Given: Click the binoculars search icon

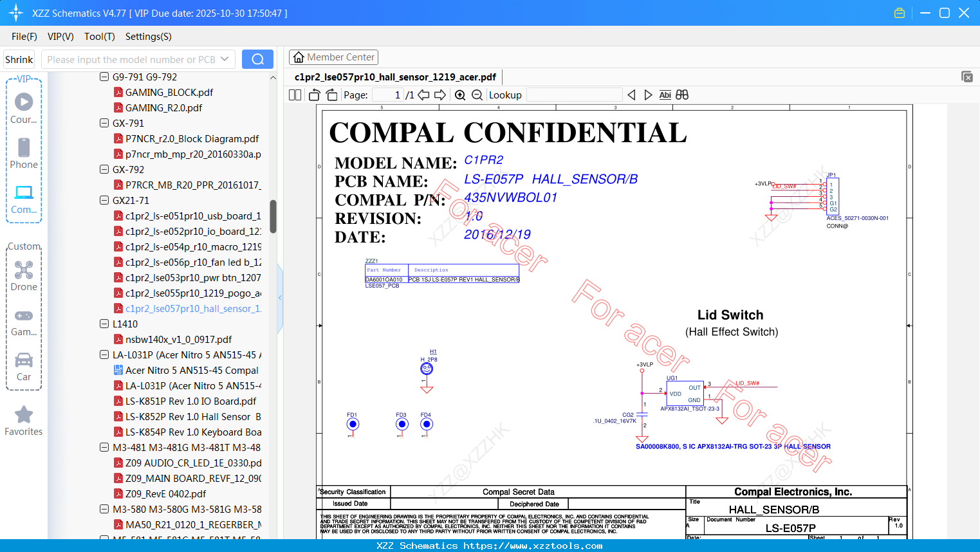Looking at the screenshot, I should click(682, 95).
